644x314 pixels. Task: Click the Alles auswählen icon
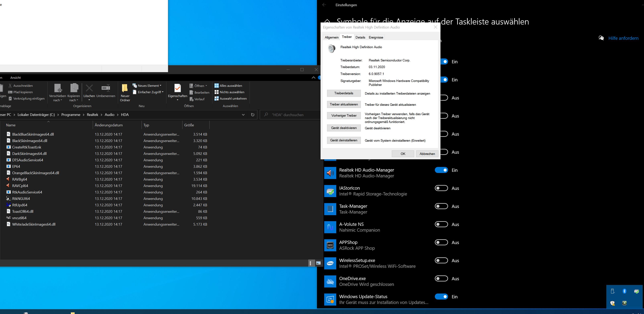216,86
